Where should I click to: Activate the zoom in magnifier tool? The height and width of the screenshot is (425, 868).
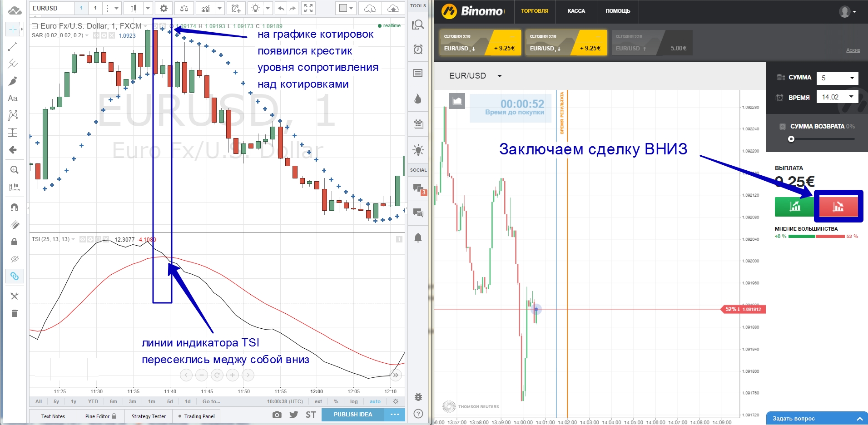14,170
